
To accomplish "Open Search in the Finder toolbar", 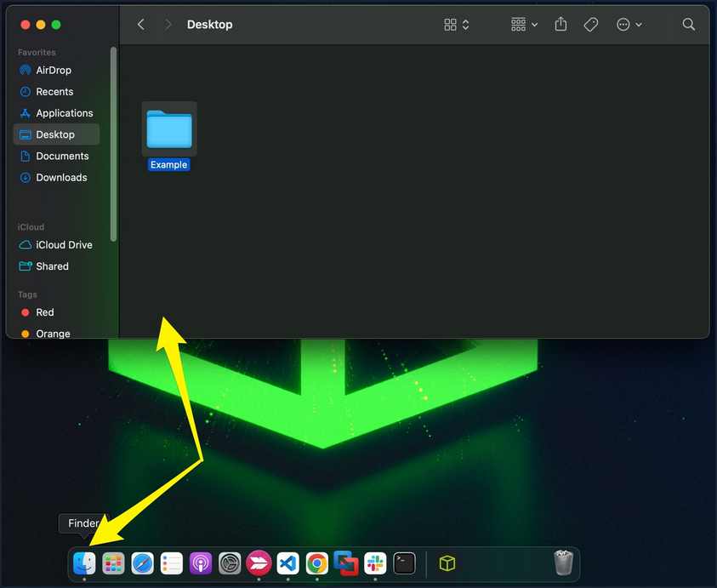I will coord(689,24).
